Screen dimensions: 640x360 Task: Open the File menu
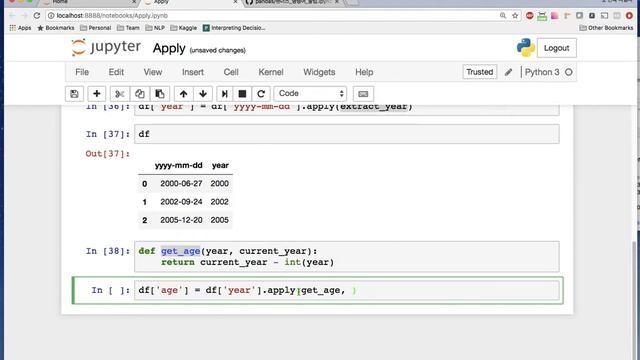coord(82,72)
